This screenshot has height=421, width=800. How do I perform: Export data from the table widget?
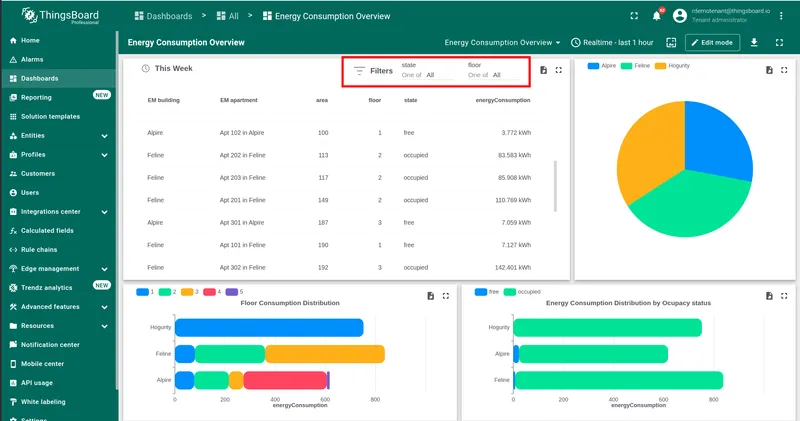543,70
